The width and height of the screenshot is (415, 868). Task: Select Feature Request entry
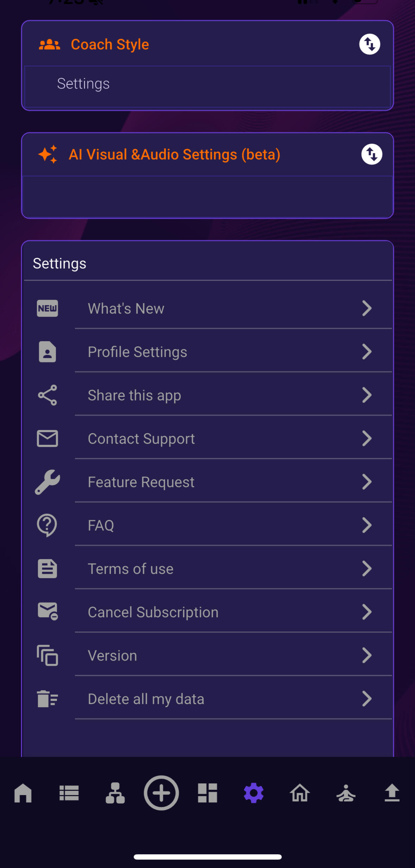[x=141, y=482]
